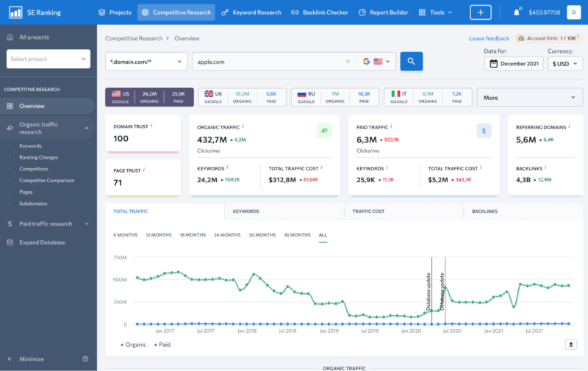Open notifications bell icon
This screenshot has width=588, height=371.
pos(517,12)
